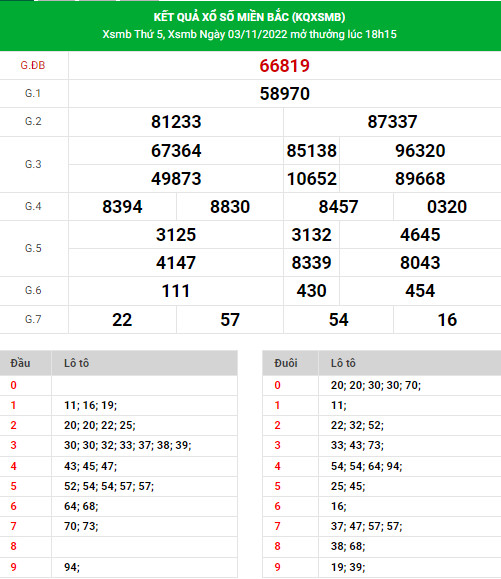Click the G.4 number 8394
501x579 pixels.
tap(122, 207)
